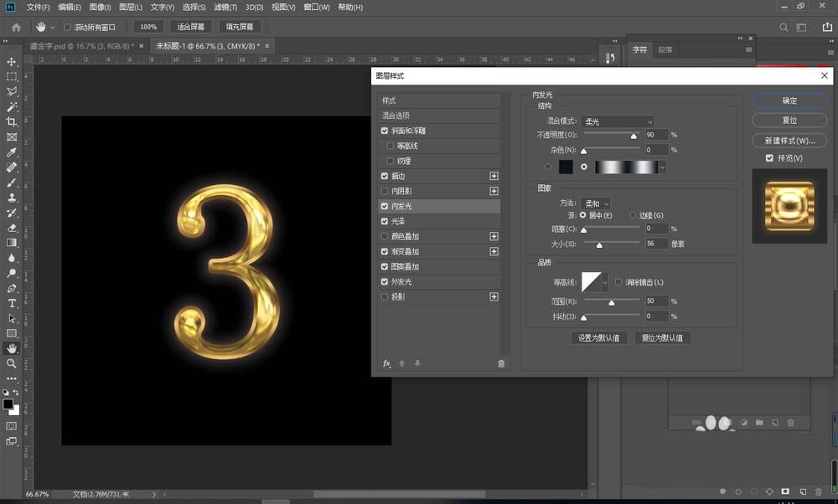Select the Zoom tool in toolbar
838x504 pixels.
[11, 363]
